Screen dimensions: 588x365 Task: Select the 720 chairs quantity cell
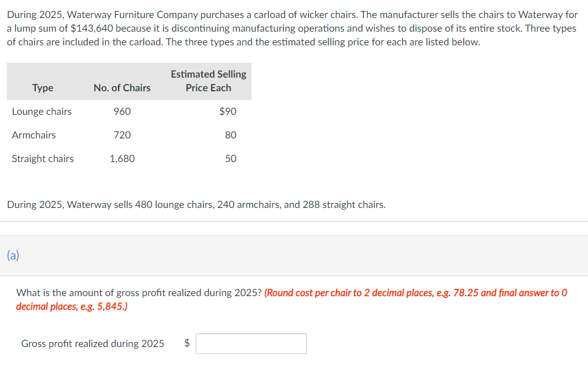(122, 135)
